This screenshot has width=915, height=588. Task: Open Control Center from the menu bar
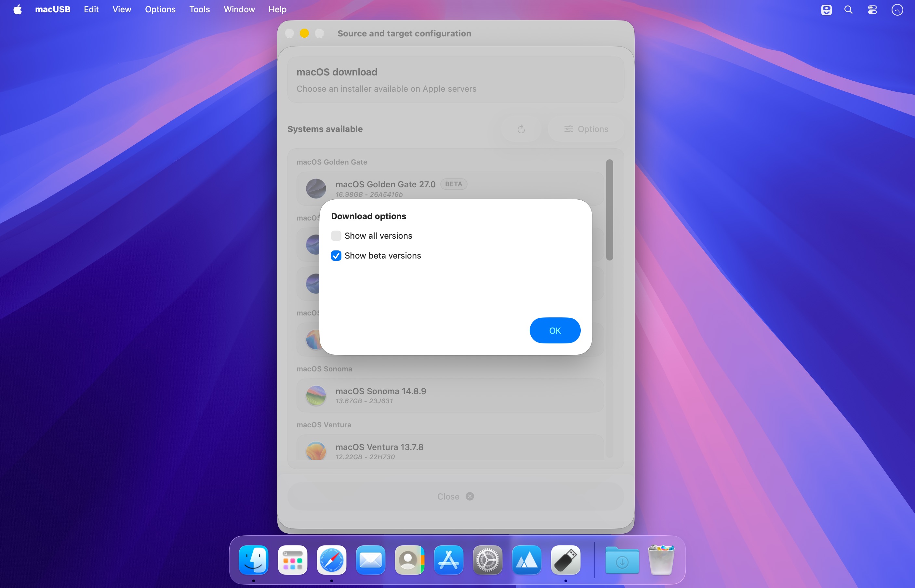pyautogui.click(x=872, y=9)
